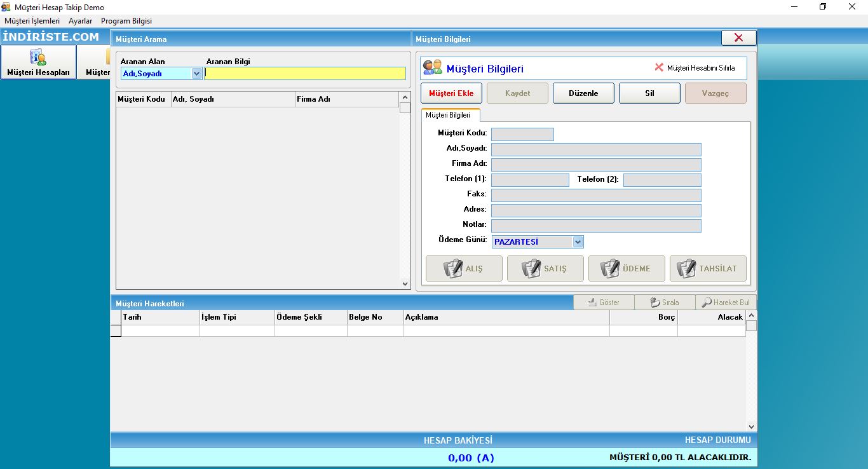Viewport: 868px width, 469px height.
Task: Click the İNDİRİSTE.COM logo
Action: click(x=51, y=37)
